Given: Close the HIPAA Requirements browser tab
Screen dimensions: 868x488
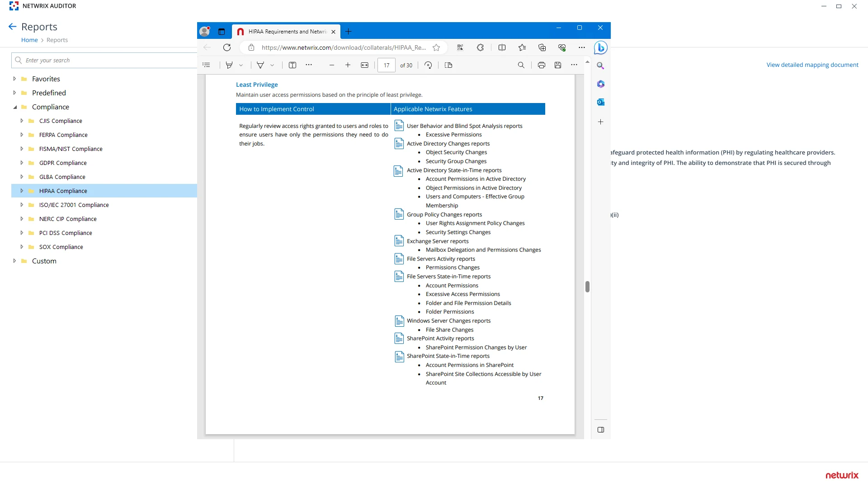Looking at the screenshot, I should click(333, 32).
